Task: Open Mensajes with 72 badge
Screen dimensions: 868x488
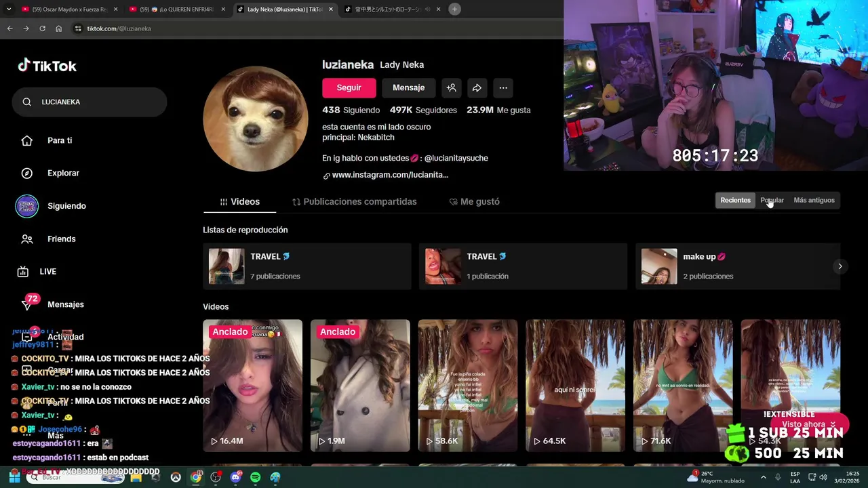Action: [65, 304]
